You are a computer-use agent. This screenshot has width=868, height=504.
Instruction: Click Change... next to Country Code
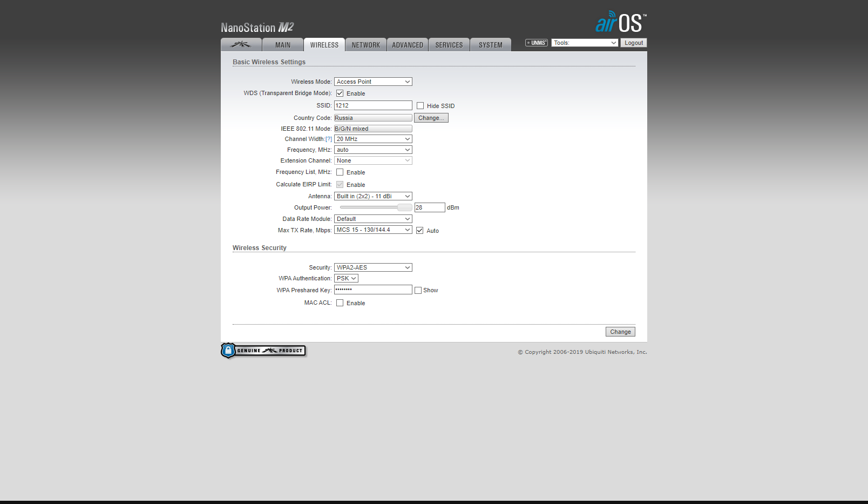431,118
